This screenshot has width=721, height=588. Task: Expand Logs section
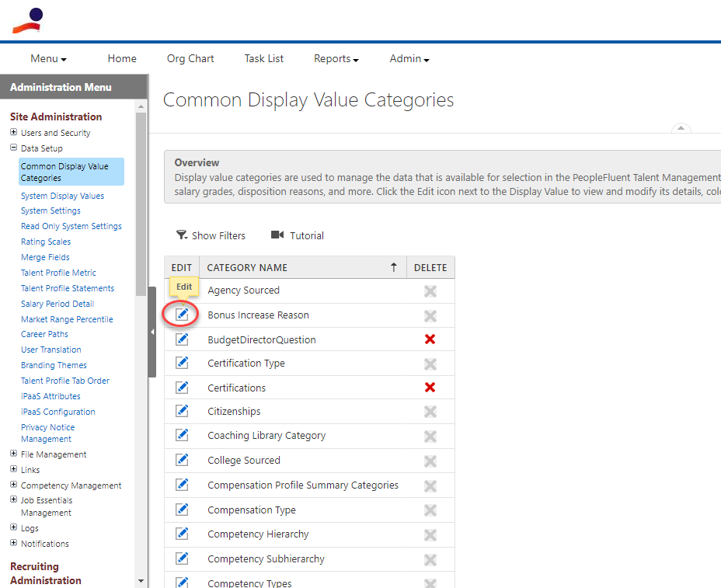pyautogui.click(x=14, y=527)
